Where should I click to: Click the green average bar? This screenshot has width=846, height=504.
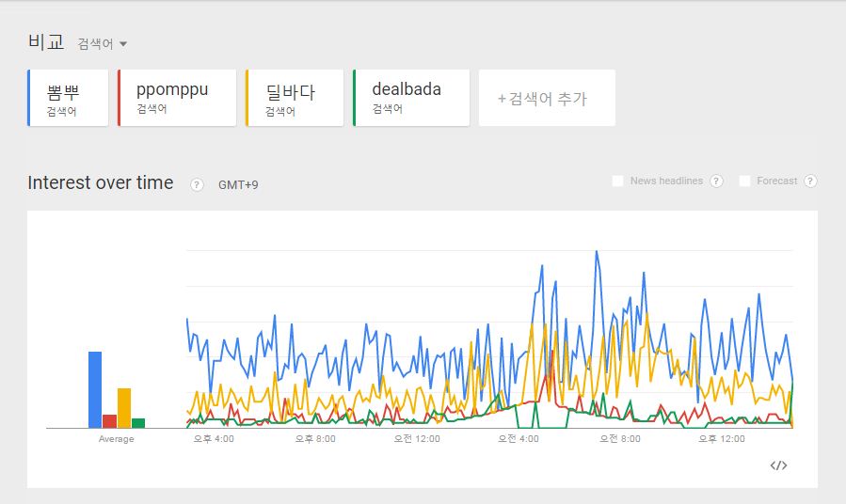[138, 423]
